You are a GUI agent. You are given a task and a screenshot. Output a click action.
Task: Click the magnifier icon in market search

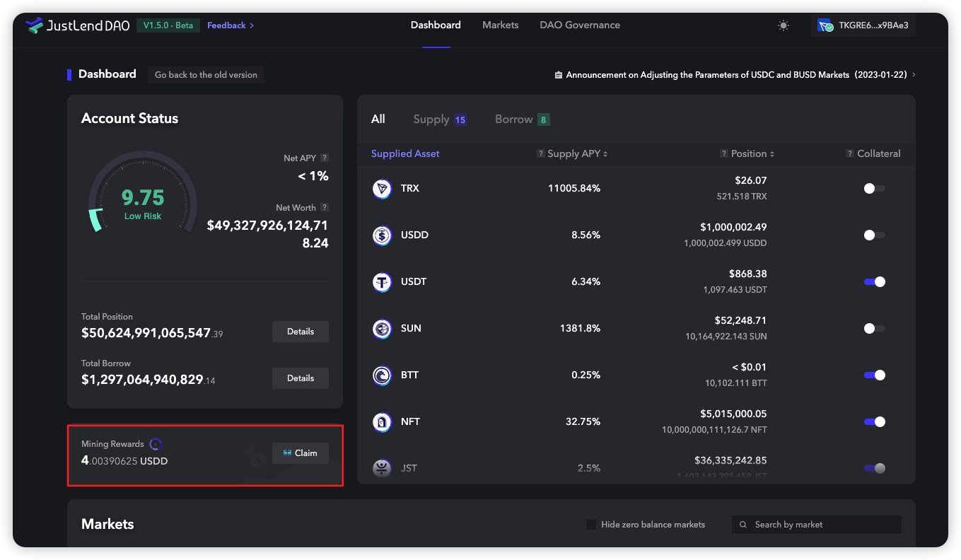(743, 525)
